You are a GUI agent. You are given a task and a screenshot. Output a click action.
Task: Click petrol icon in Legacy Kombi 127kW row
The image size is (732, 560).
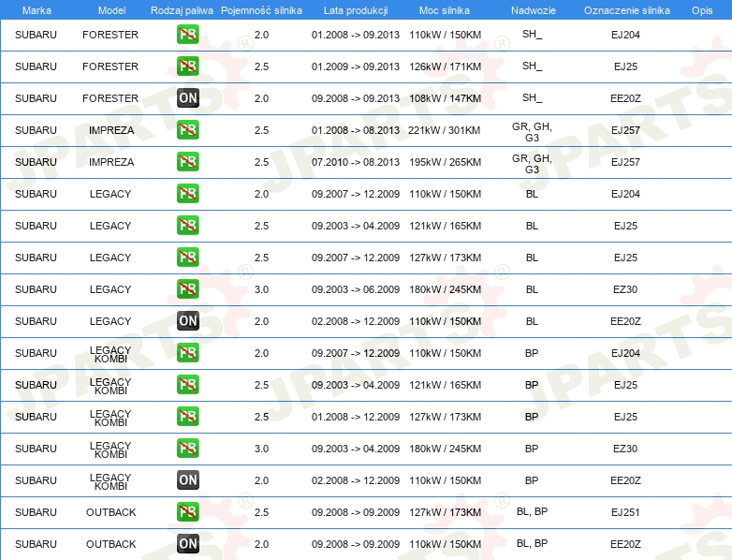[187, 416]
